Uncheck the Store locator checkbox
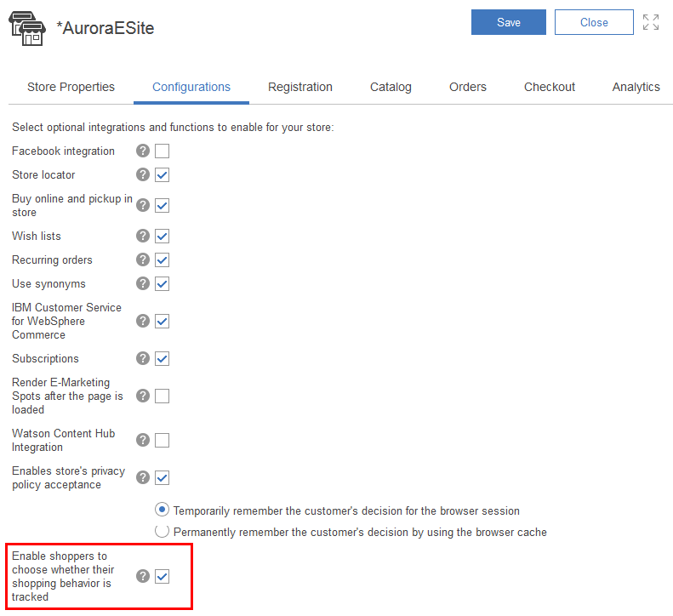Viewport: 673px width, 616px height. tap(162, 174)
